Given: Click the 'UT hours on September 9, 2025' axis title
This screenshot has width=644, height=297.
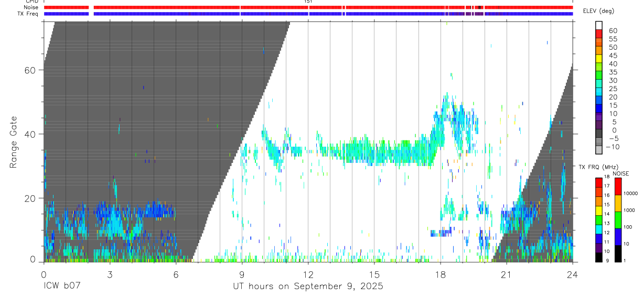Looking at the screenshot, I should 308,287.
